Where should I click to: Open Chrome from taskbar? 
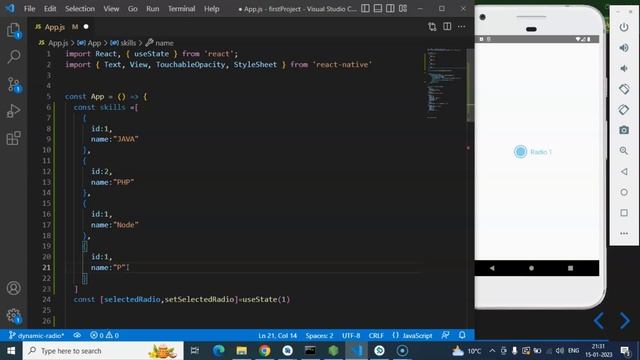click(x=264, y=351)
